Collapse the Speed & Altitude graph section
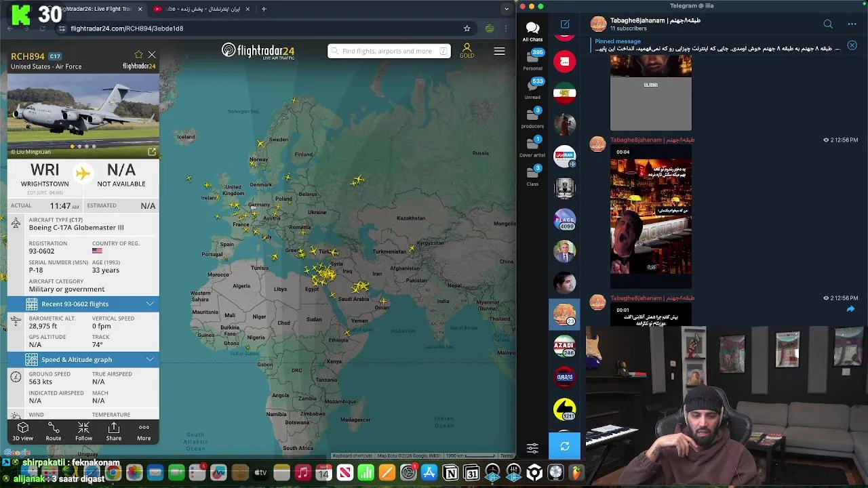 150,359
